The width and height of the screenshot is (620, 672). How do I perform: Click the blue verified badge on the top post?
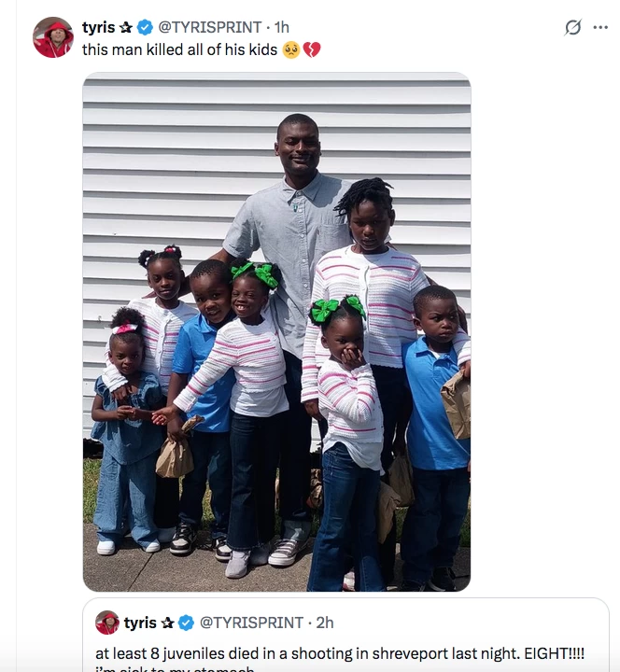(x=145, y=28)
